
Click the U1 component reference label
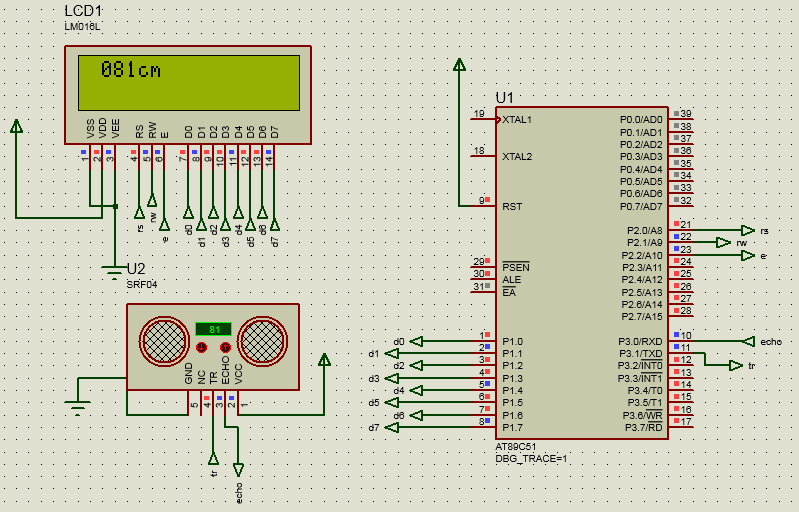(x=504, y=97)
